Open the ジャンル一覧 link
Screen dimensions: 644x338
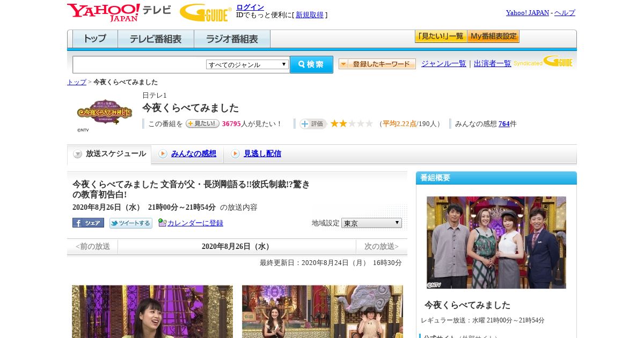pos(443,64)
